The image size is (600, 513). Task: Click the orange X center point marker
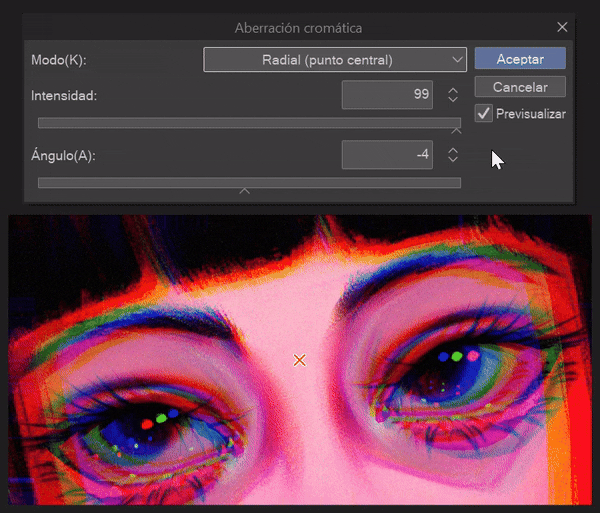point(299,360)
